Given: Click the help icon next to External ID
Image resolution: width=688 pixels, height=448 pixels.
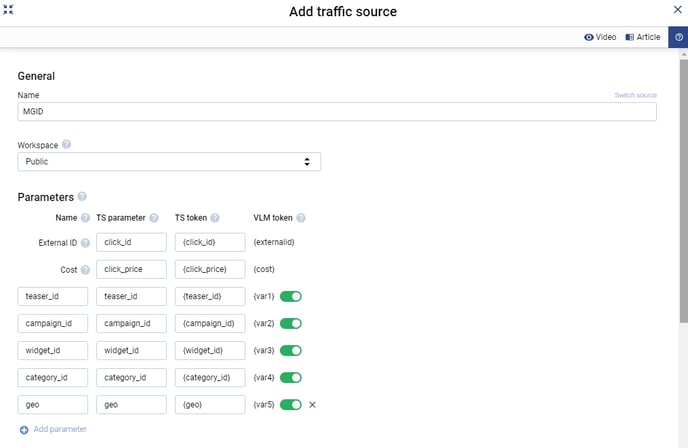Looking at the screenshot, I should [86, 242].
